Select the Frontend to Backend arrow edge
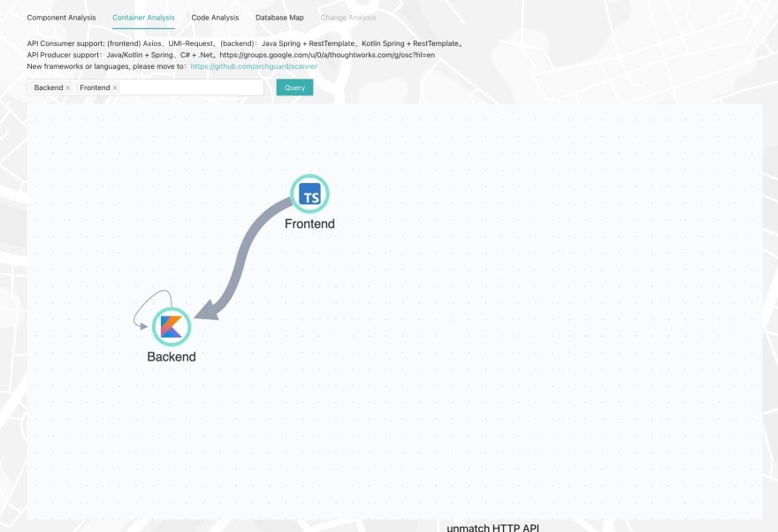The image size is (778, 532). tap(240, 258)
